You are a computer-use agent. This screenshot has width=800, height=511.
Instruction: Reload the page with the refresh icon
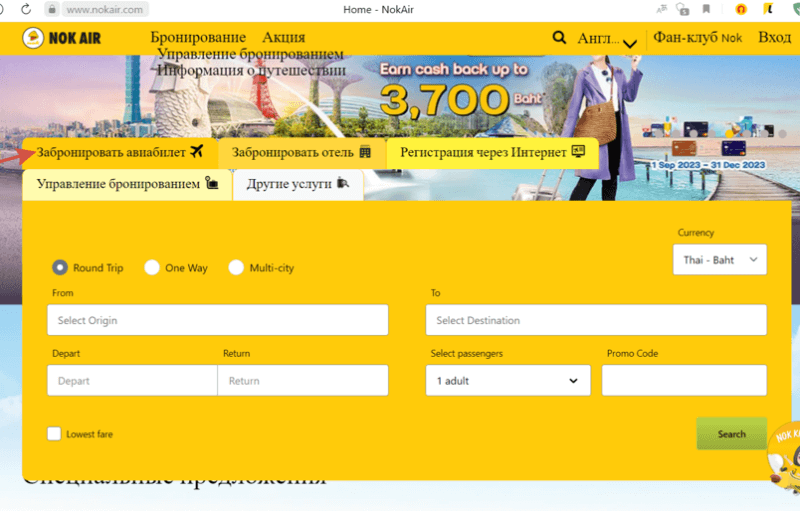coord(26,9)
